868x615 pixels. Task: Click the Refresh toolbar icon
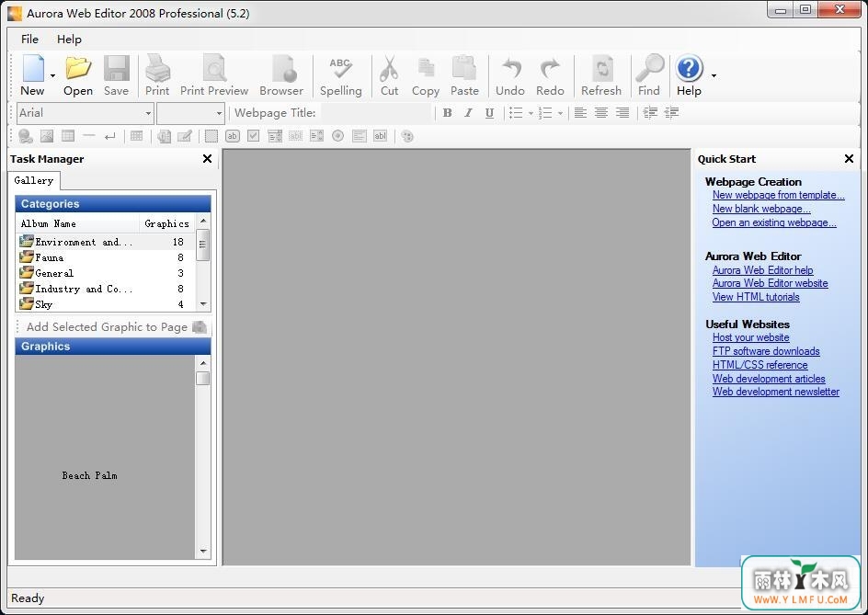[x=601, y=75]
